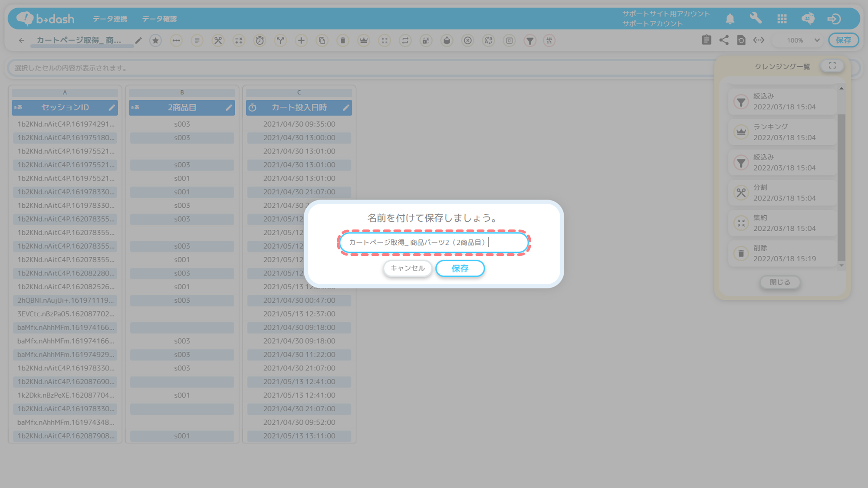
Task: Click 保存 button in the dialog
Action: pyautogui.click(x=460, y=269)
